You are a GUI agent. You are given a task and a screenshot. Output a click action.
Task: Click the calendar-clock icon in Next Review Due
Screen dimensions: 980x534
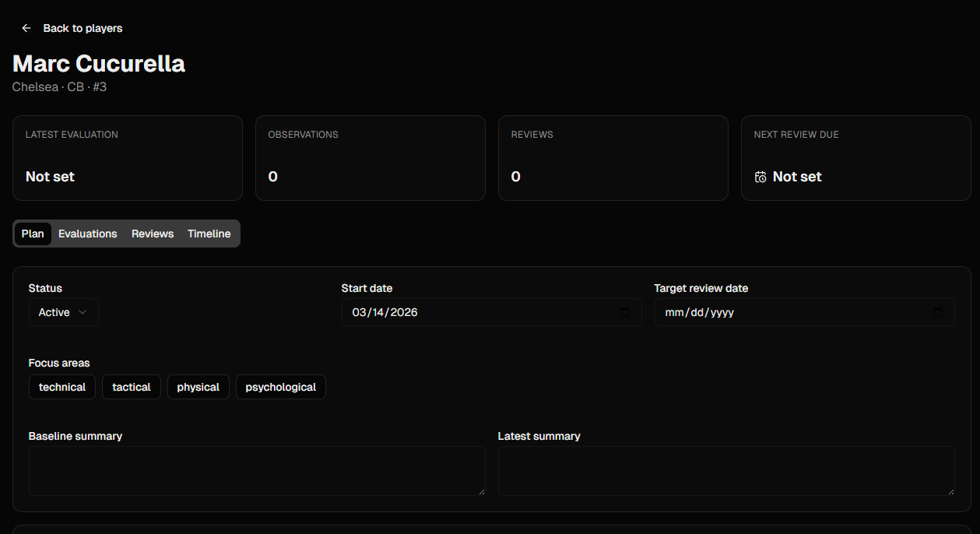[760, 177]
